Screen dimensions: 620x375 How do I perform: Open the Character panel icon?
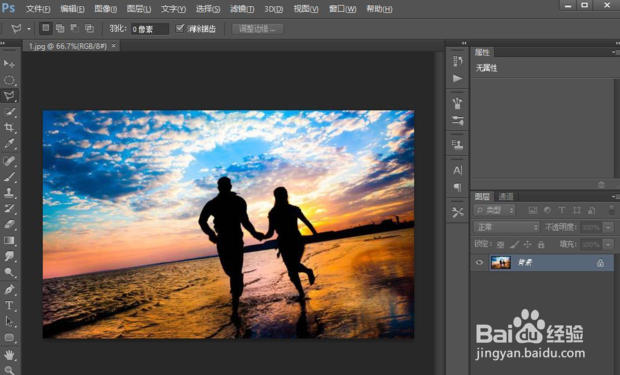pos(457,170)
